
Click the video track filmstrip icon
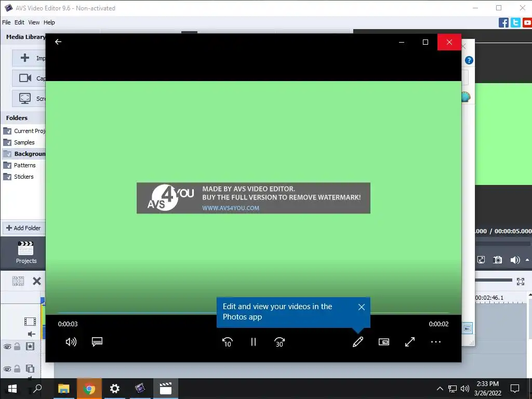tap(30, 321)
